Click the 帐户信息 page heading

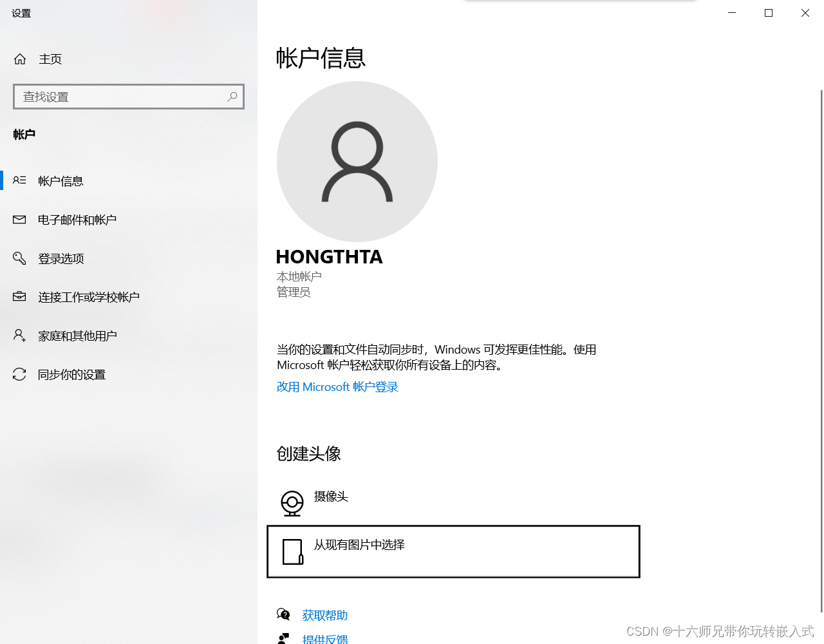point(321,58)
